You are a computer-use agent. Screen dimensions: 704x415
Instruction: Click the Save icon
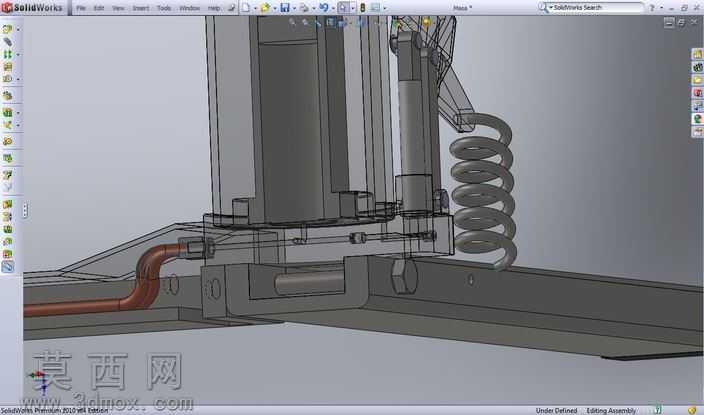tap(285, 7)
